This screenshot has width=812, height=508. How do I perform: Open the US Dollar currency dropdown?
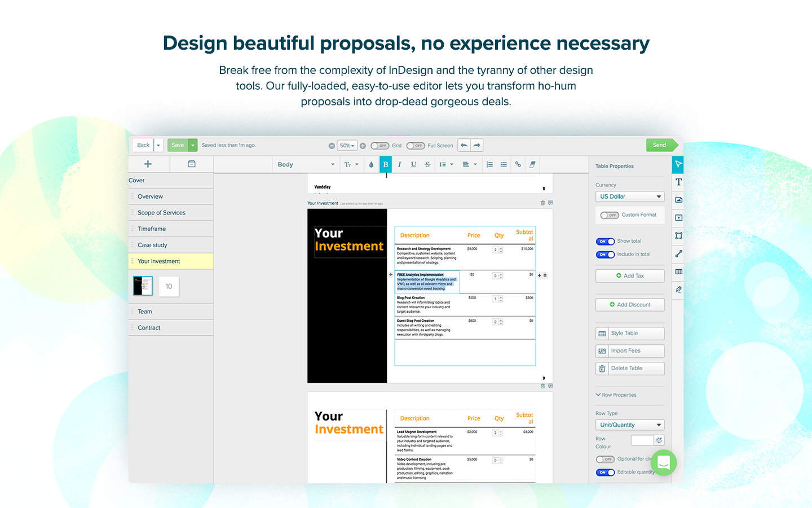(x=630, y=196)
